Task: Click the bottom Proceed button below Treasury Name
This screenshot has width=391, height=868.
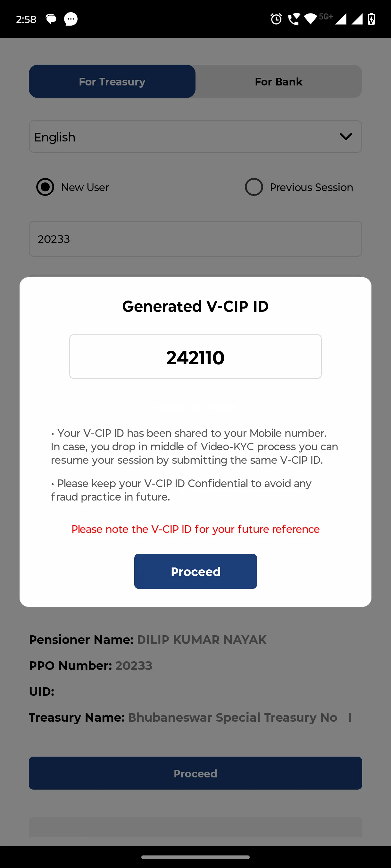Action: pos(195,773)
